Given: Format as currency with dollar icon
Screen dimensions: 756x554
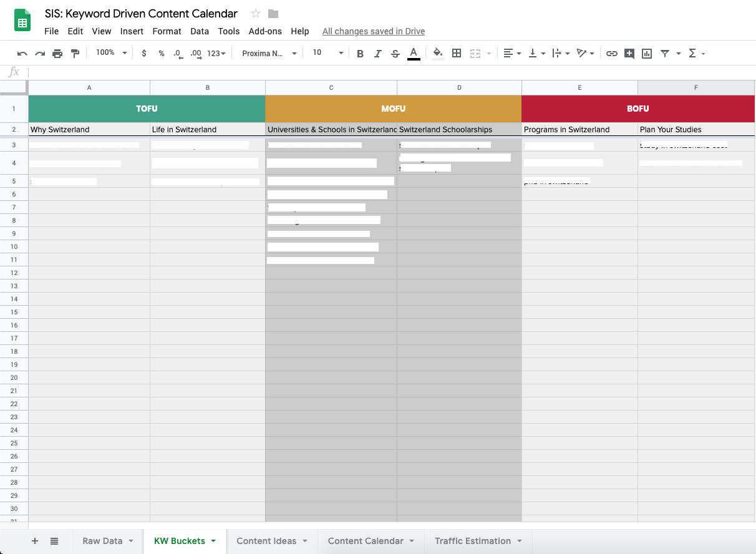Looking at the screenshot, I should [144, 54].
